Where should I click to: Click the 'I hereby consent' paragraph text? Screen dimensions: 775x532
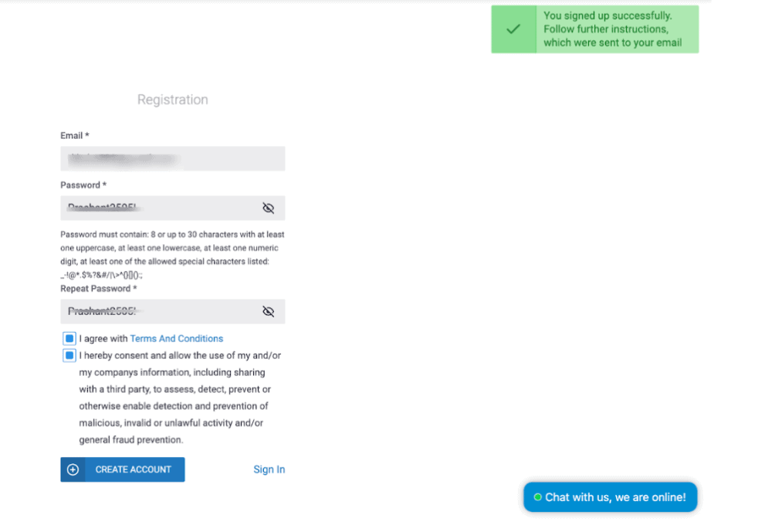[180, 398]
